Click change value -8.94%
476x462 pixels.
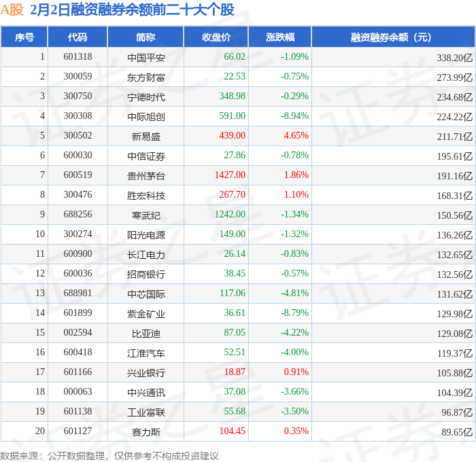click(294, 116)
